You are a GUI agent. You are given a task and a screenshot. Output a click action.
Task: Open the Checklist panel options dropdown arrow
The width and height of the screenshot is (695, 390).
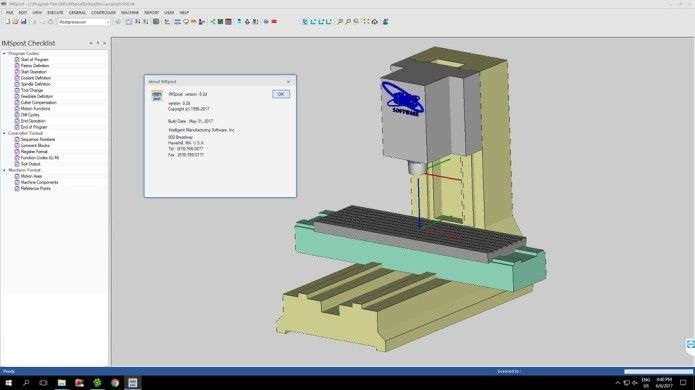91,43
